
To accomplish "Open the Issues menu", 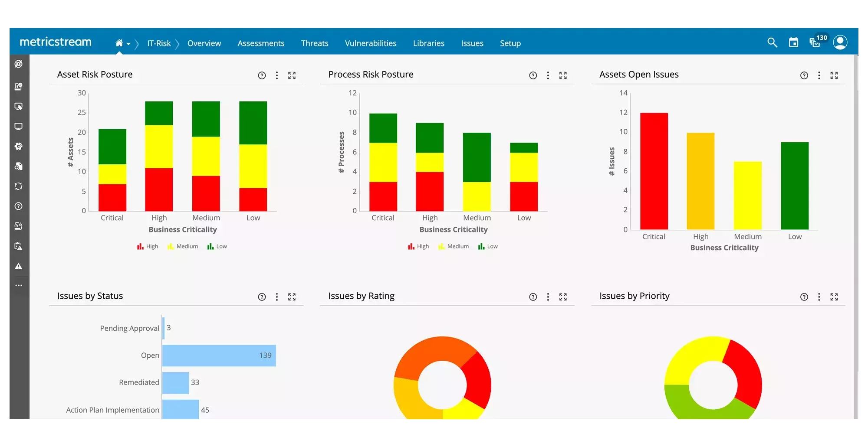I will point(472,43).
